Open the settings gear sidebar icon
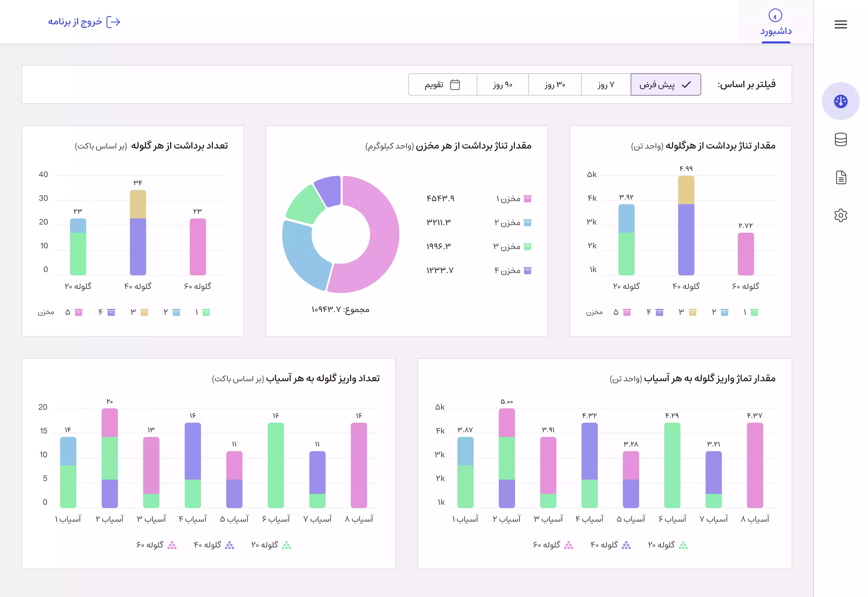This screenshot has width=868, height=597. pos(840,215)
